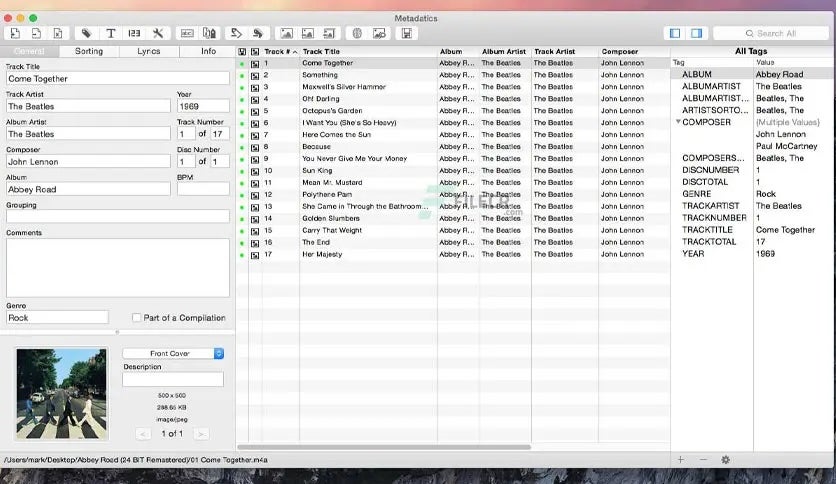Click the floppy disk save icon
This screenshot has width=836, height=484.
(406, 33)
